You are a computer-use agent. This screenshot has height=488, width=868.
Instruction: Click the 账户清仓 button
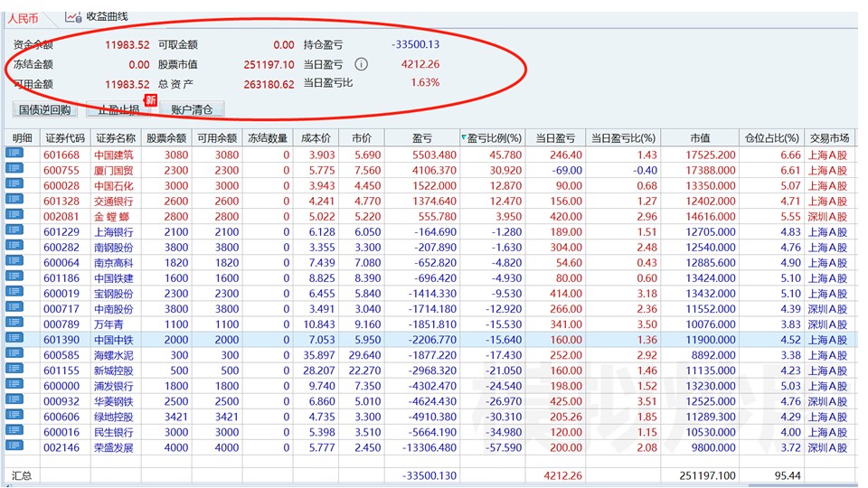(x=192, y=109)
